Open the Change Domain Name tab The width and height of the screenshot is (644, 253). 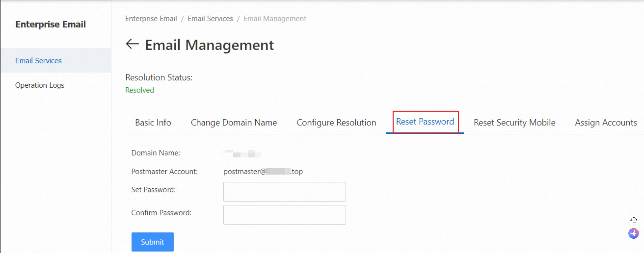tap(234, 122)
